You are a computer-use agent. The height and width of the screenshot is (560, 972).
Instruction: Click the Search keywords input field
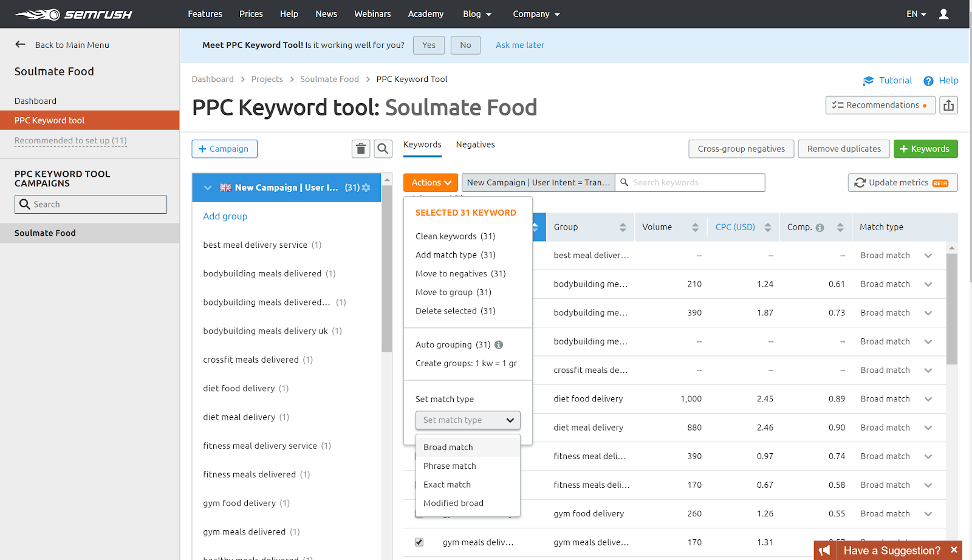click(690, 182)
